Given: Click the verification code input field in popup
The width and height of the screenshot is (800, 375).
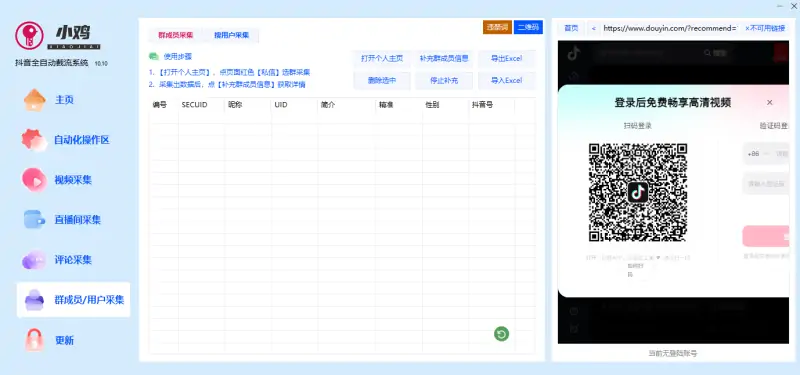Looking at the screenshot, I should point(766,184).
